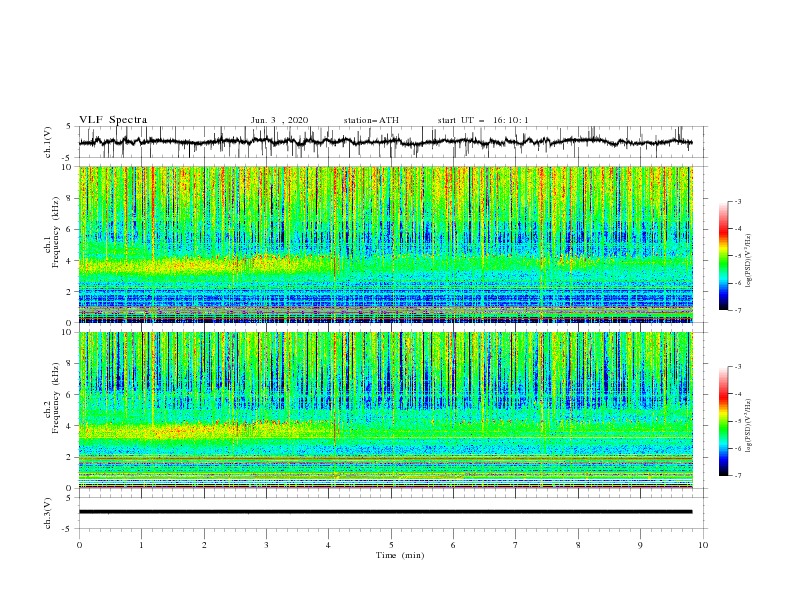Select the "start UT = 16:10:1" text

(483, 120)
